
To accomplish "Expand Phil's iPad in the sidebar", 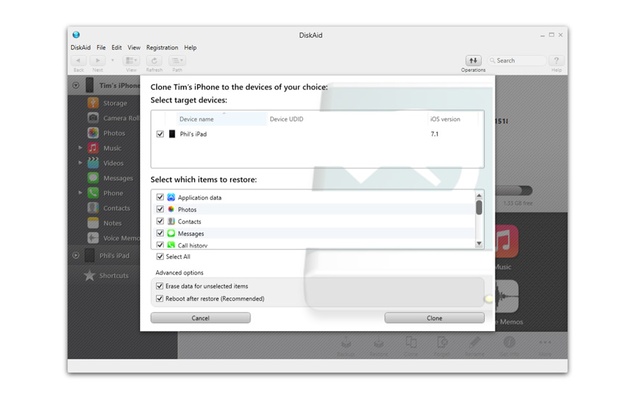I will point(76,256).
